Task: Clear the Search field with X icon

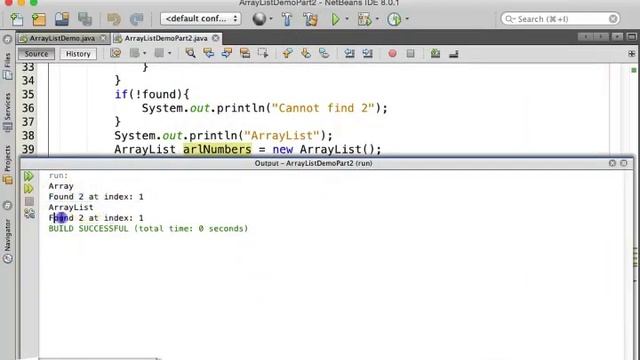Action: coord(613,19)
